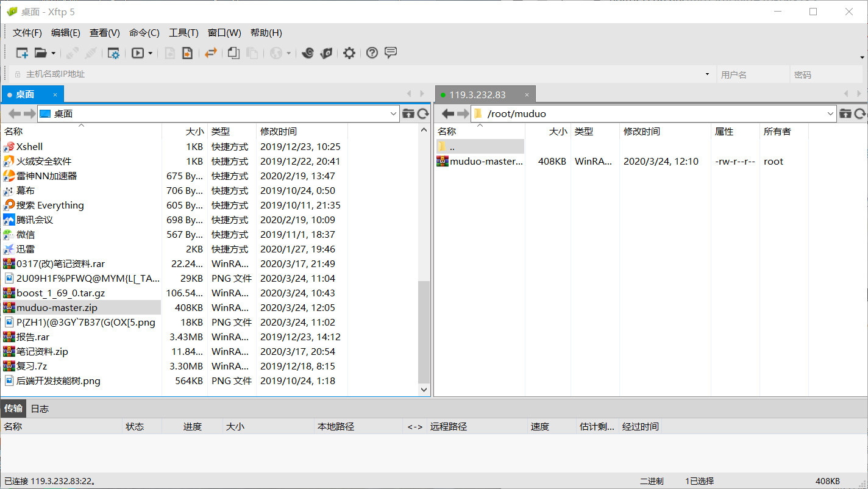The image size is (868, 489).
Task: Open help via the question mark icon
Action: pyautogui.click(x=372, y=53)
